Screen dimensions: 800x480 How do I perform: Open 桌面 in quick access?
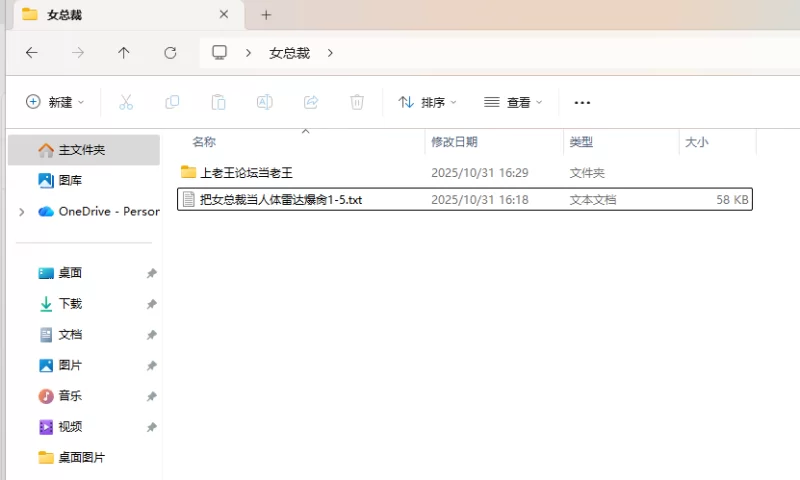pos(70,273)
